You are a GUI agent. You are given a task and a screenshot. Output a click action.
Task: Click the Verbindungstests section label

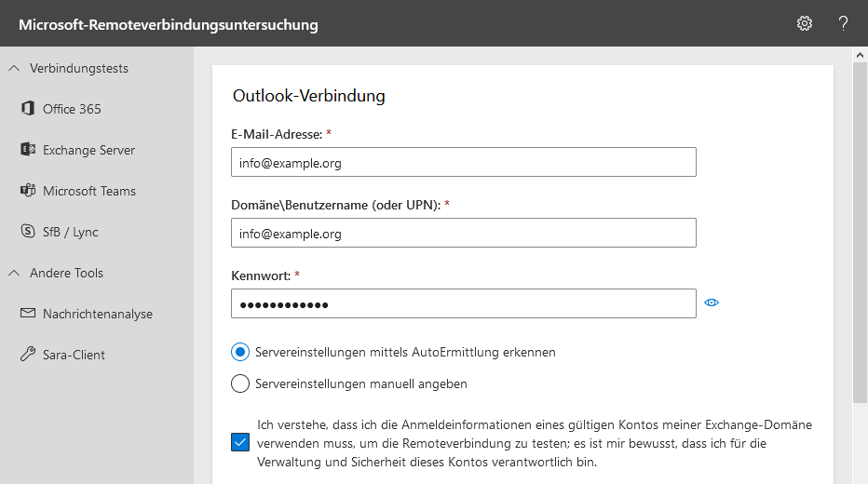coord(79,68)
